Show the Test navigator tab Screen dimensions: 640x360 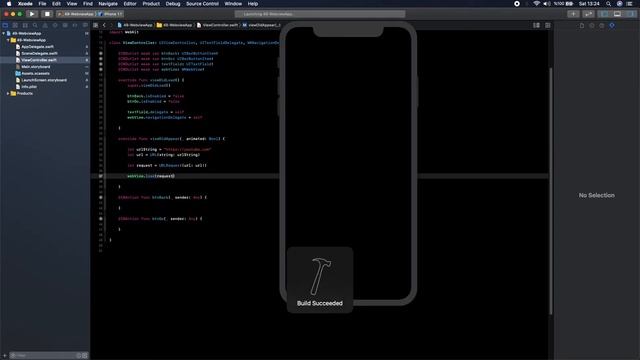point(55,25)
